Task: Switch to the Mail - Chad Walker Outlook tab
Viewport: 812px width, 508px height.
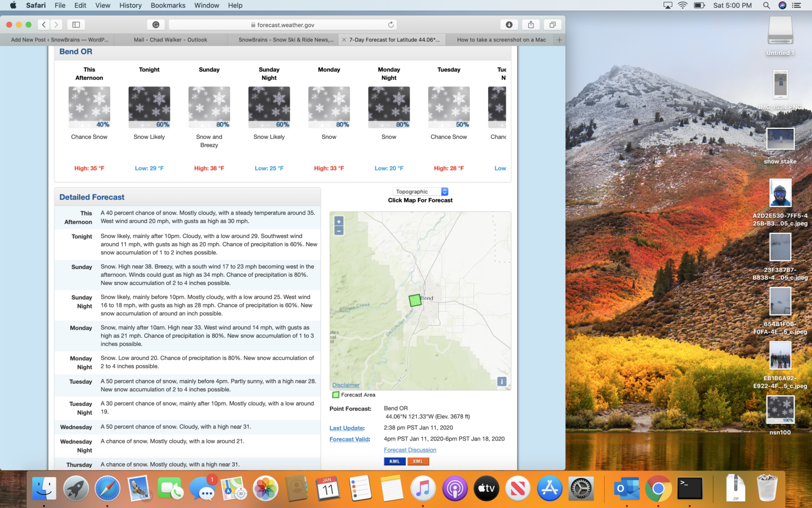Action: pyautogui.click(x=171, y=40)
